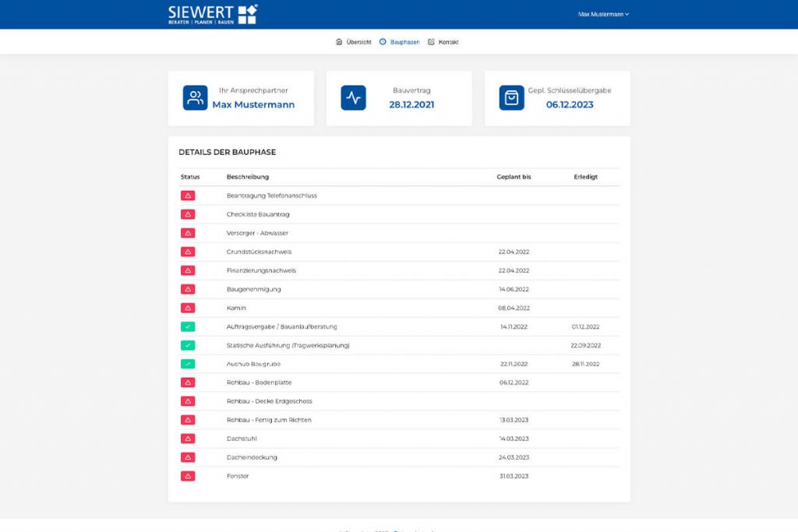
Task: Click green check status for Auftragsvergabe / Bauanlaufberatung
Action: click(x=188, y=326)
